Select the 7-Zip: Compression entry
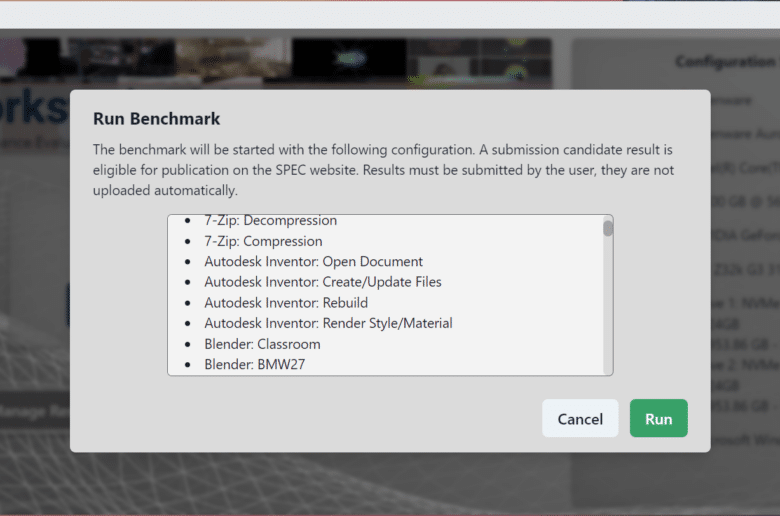Screen dimensions: 780x516 click(x=263, y=241)
